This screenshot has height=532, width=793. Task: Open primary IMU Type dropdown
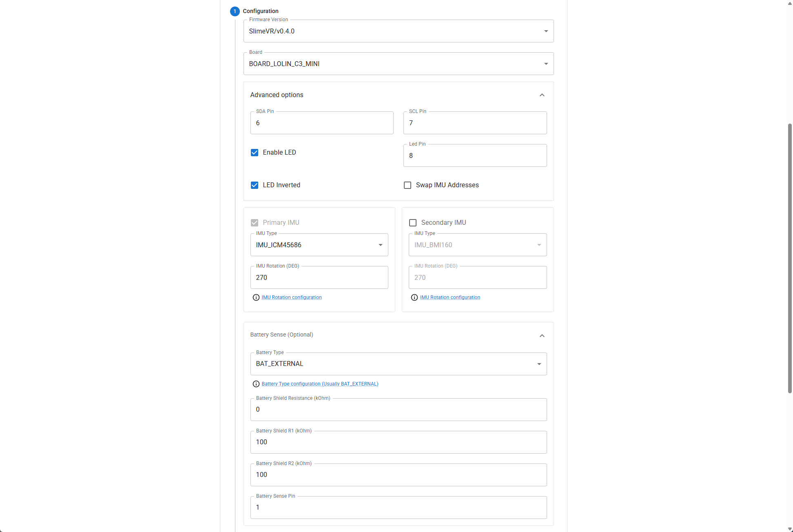(319, 245)
